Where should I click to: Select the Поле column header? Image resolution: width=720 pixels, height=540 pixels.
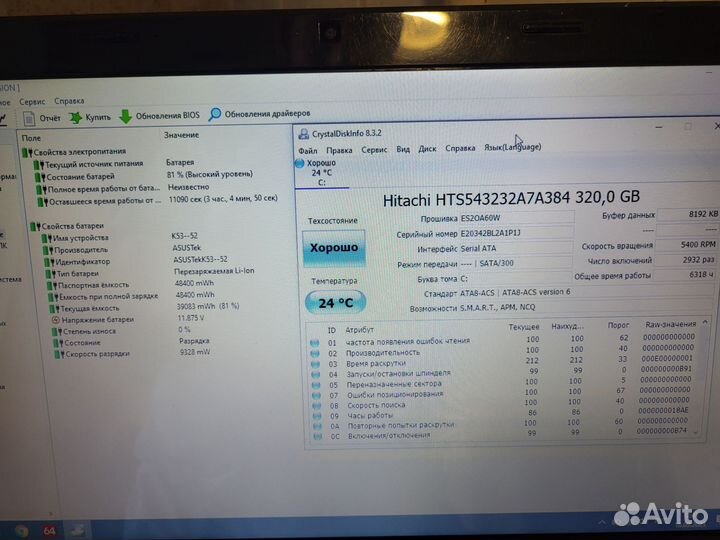point(31,138)
